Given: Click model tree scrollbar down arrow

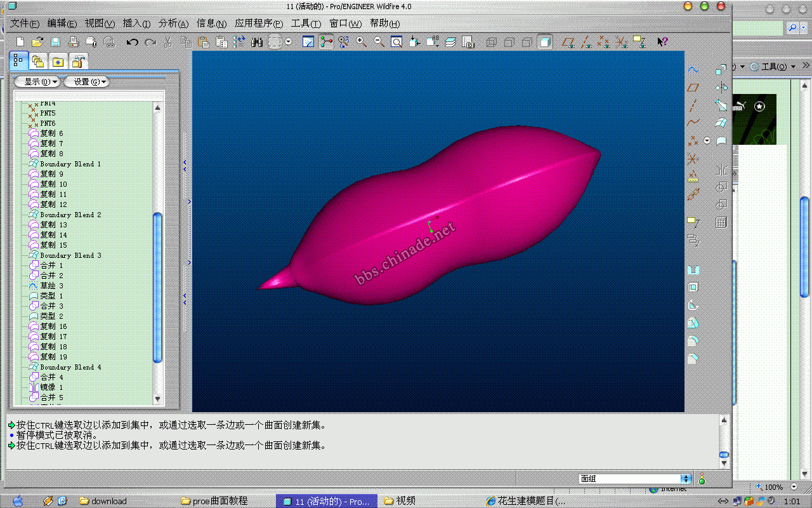Looking at the screenshot, I should tap(158, 399).
